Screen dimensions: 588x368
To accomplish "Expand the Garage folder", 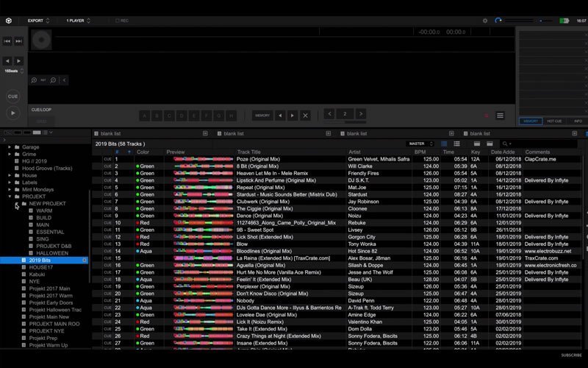I will tap(10, 147).
